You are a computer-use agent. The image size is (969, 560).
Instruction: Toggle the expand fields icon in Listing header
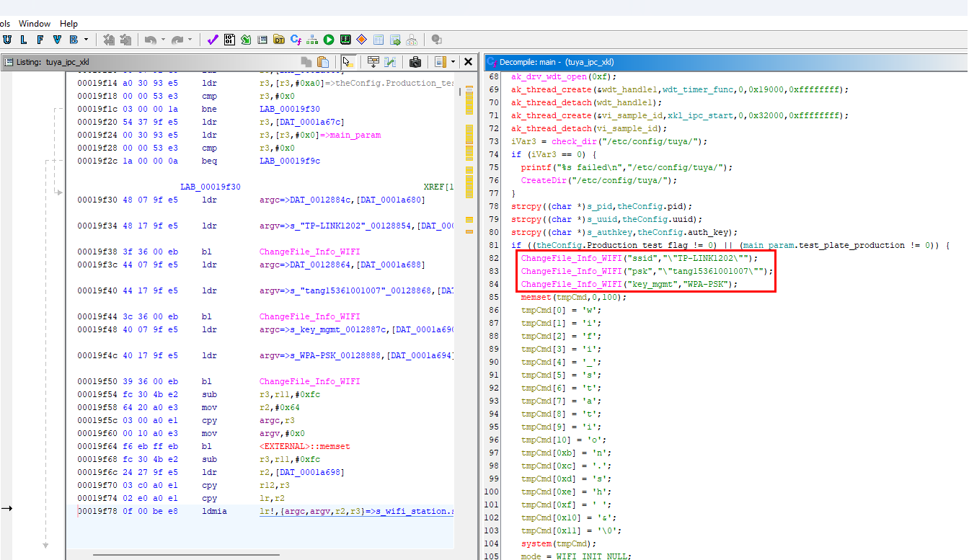point(373,62)
